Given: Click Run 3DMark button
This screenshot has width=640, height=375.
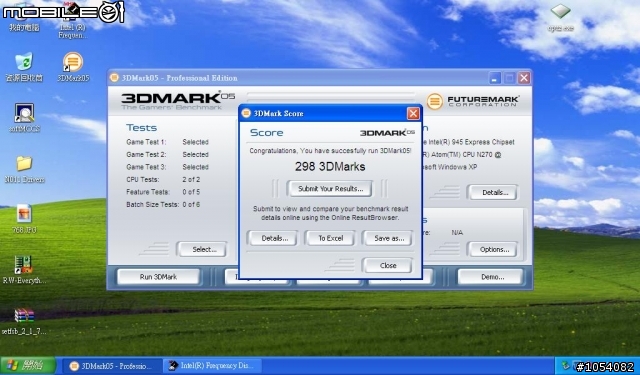Looking at the screenshot, I should 158,277.
